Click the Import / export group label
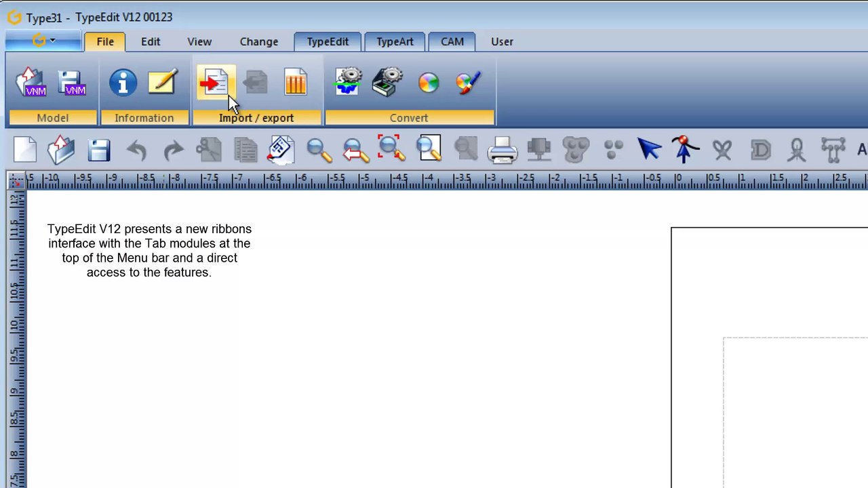This screenshot has height=488, width=868. pyautogui.click(x=256, y=118)
